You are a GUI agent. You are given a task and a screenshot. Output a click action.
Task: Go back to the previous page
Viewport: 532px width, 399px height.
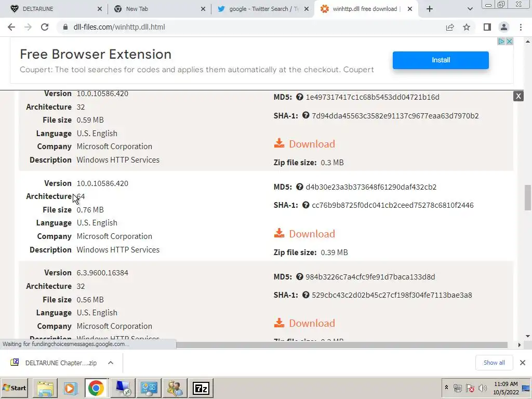pyautogui.click(x=11, y=27)
